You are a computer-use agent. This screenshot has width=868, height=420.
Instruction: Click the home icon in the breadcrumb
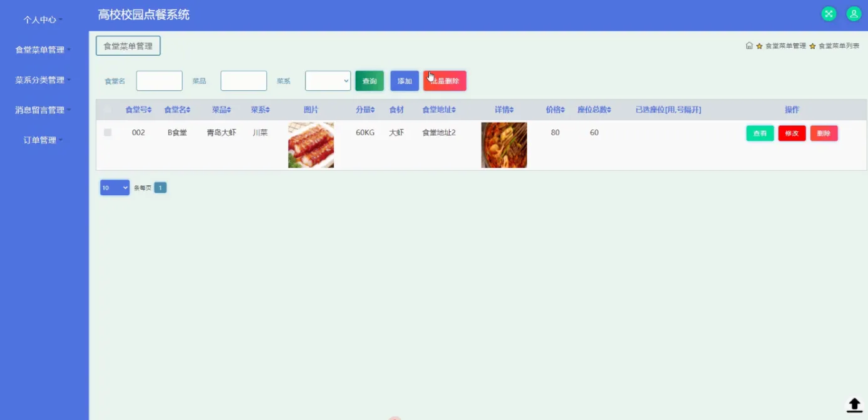click(x=749, y=46)
